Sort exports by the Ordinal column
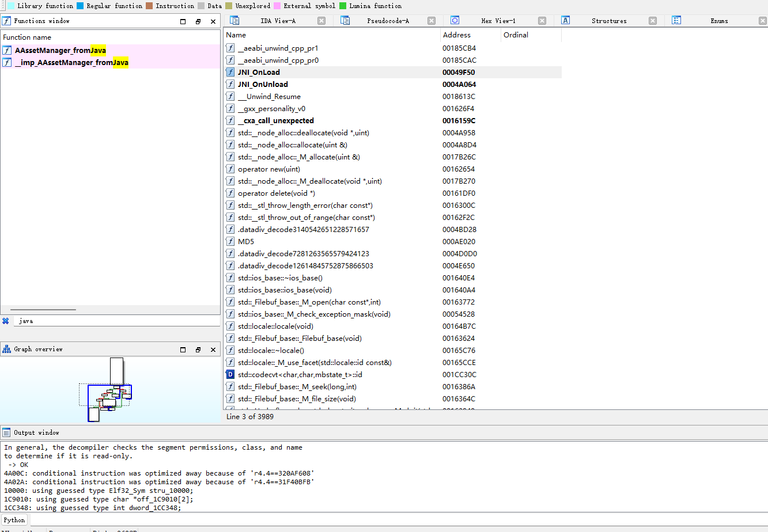768x532 pixels. coord(531,35)
